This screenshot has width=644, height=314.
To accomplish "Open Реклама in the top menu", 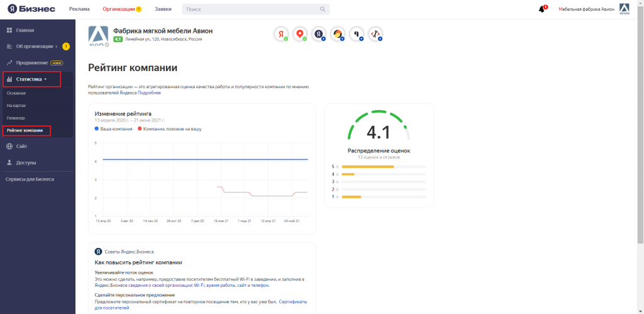I will pyautogui.click(x=79, y=9).
